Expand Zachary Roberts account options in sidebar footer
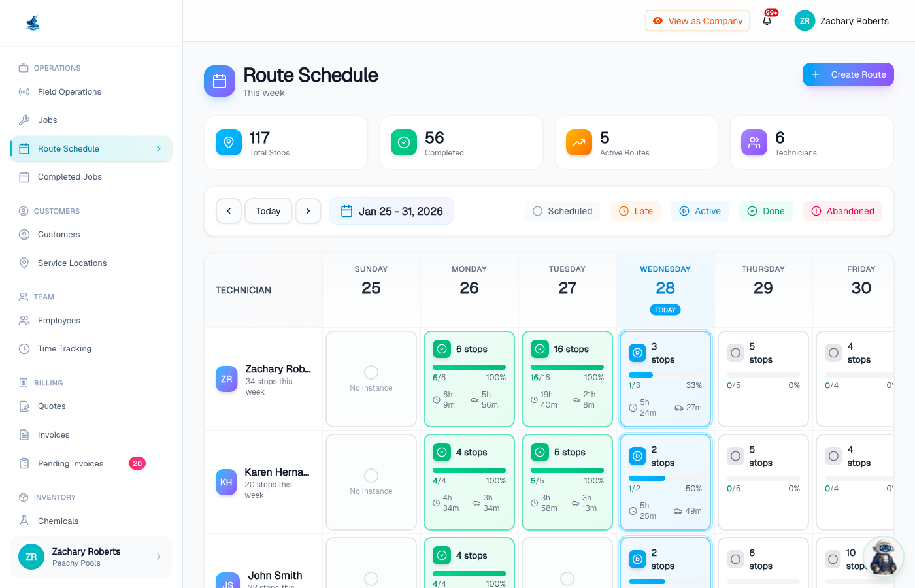 pos(158,557)
